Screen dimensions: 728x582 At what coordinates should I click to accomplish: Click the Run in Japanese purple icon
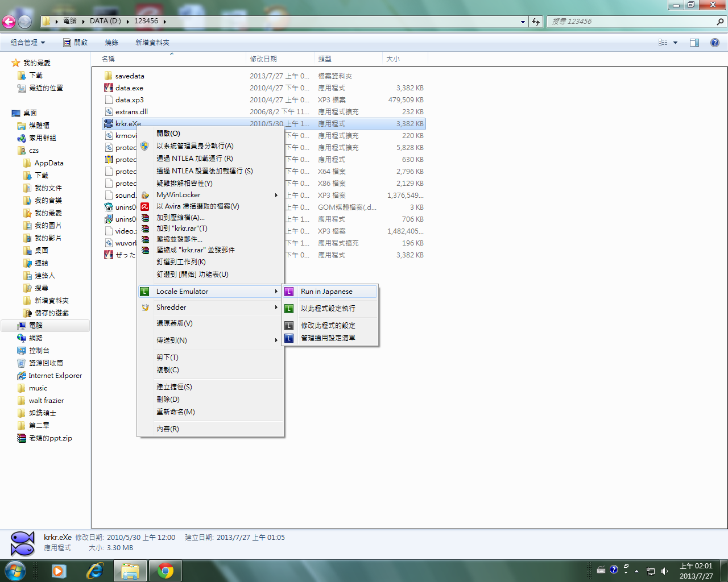click(x=289, y=292)
